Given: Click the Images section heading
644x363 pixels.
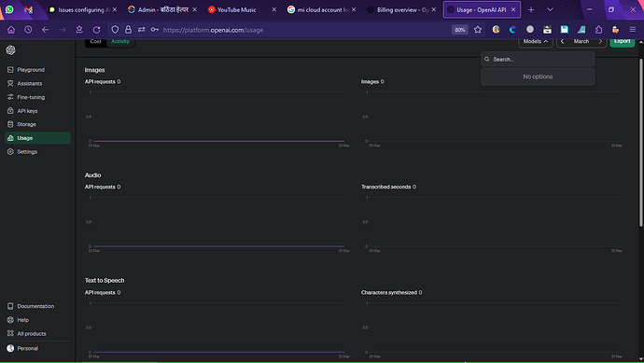Looking at the screenshot, I should (95, 70).
